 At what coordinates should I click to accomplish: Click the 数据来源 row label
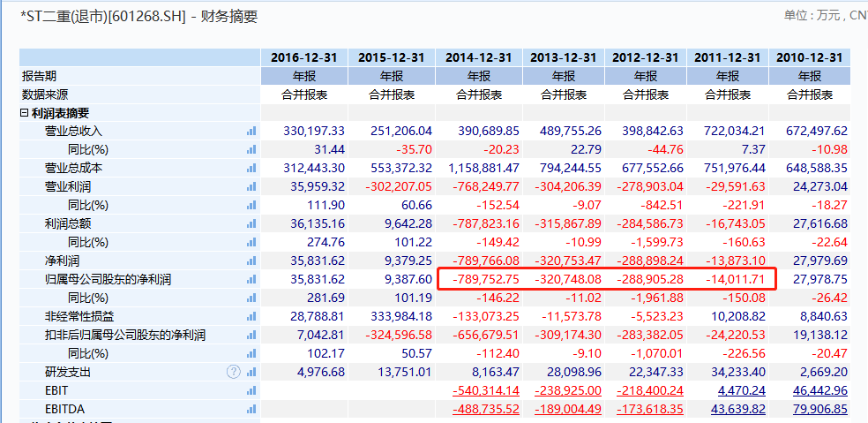pyautogui.click(x=45, y=94)
